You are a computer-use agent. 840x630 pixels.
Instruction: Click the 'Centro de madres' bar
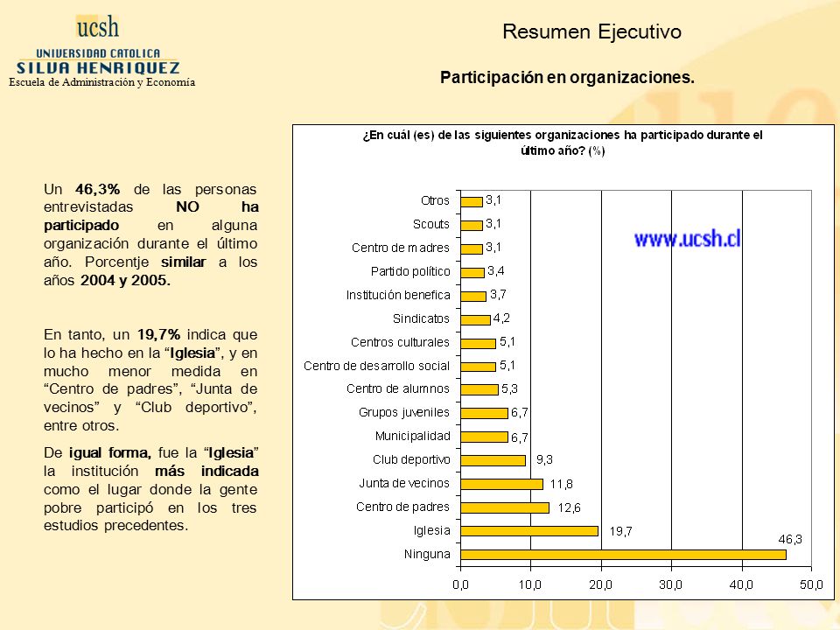click(x=472, y=248)
